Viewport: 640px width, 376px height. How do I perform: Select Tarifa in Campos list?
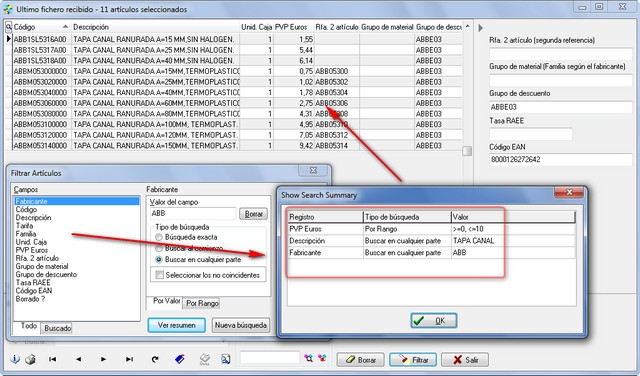coord(24,226)
